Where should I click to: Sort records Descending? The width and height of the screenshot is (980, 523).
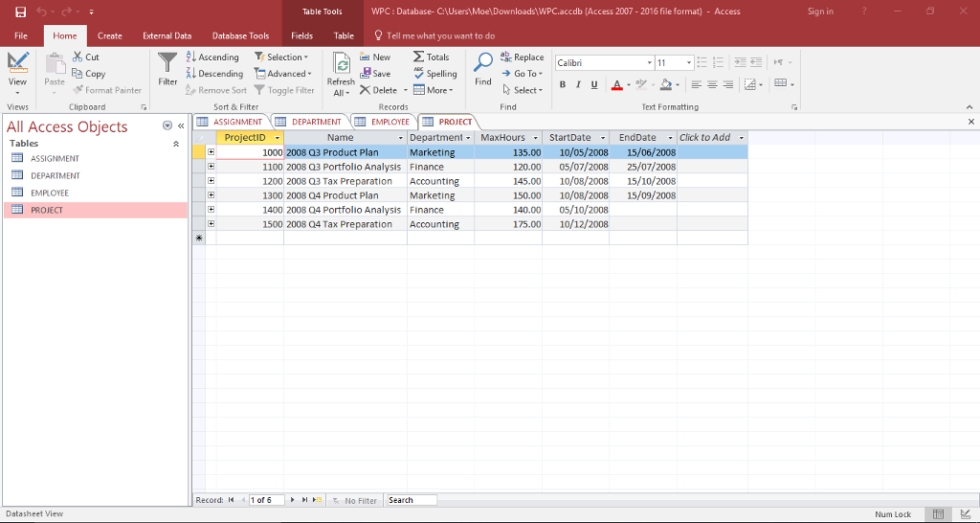click(214, 73)
